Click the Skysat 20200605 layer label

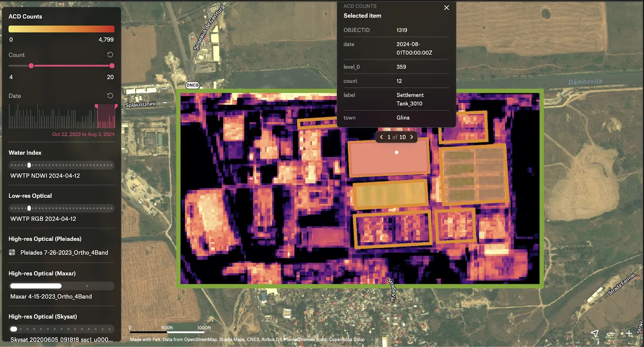tap(61, 340)
